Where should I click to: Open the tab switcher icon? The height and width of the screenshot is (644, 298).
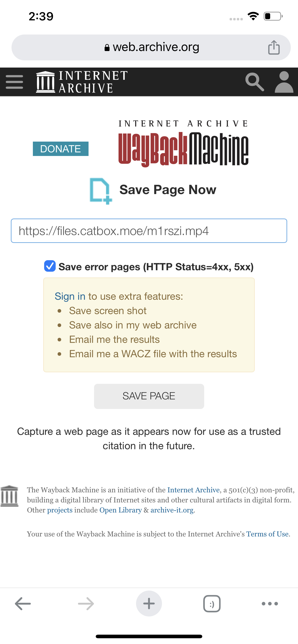[x=212, y=604]
